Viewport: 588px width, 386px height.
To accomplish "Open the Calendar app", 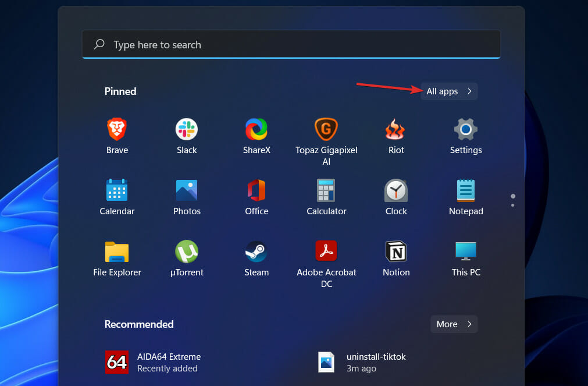I will pos(117,197).
